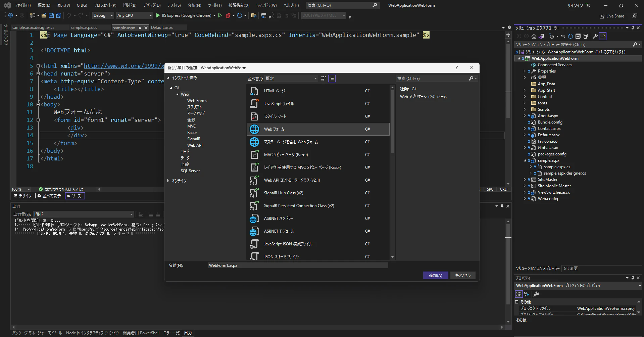Viewport: 644px width, 337px height.
Task: Collapse the sample.aspx node in Solution Explorer
Action: [525, 160]
